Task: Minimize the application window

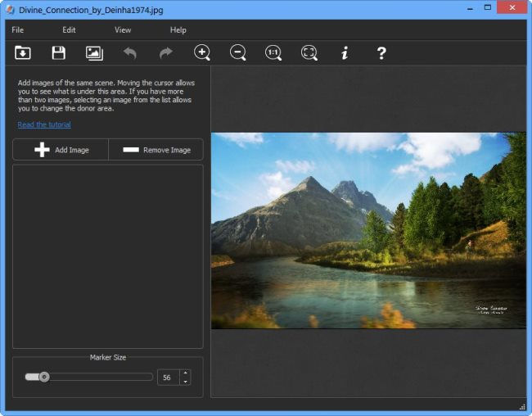Action: [470, 9]
